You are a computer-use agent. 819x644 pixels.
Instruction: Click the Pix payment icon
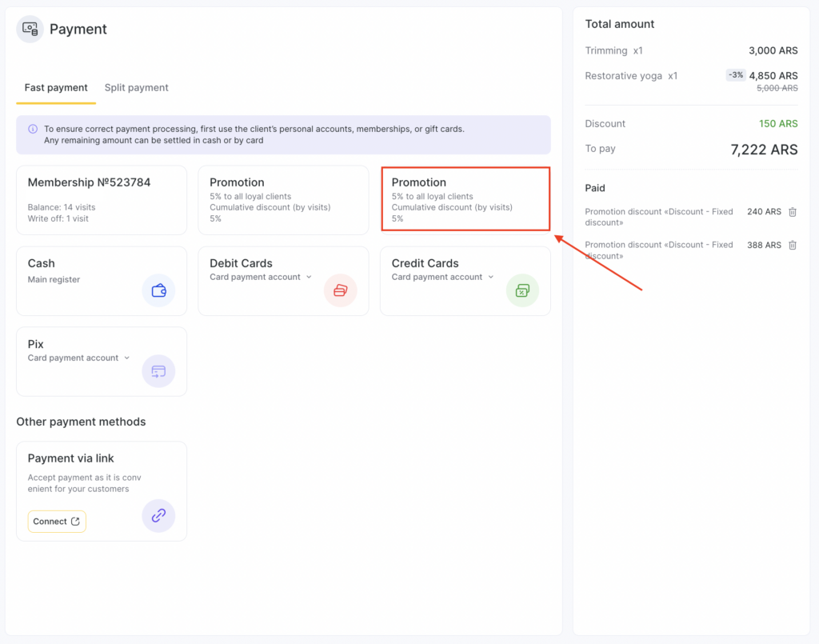158,371
